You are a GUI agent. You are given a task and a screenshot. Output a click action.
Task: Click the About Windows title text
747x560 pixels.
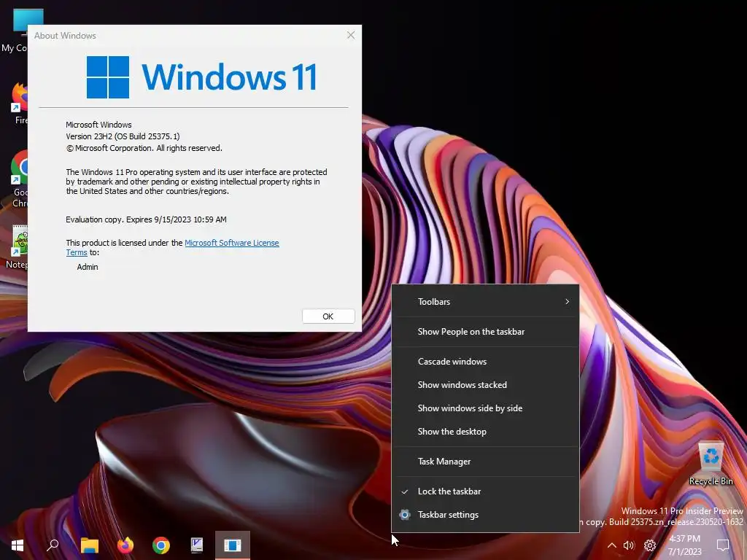(x=65, y=36)
